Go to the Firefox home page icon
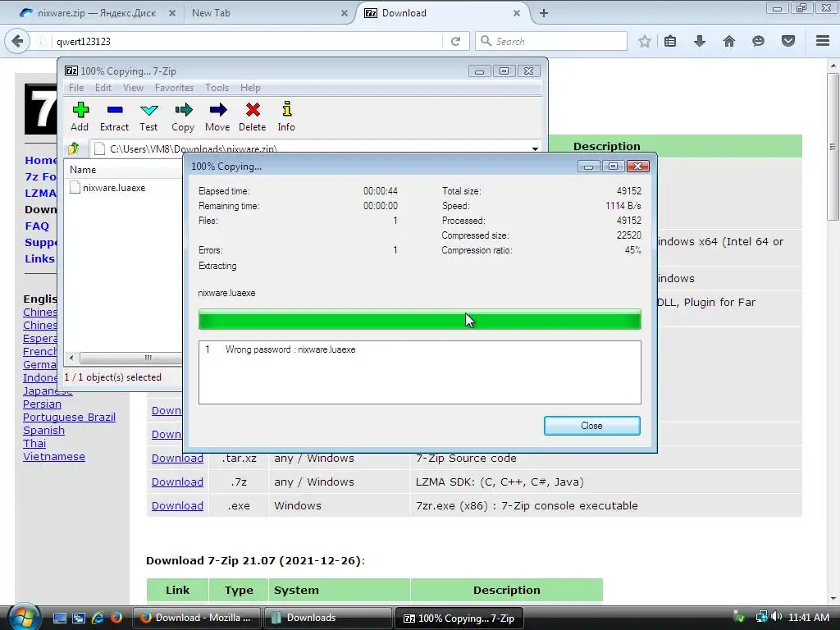 coord(729,41)
